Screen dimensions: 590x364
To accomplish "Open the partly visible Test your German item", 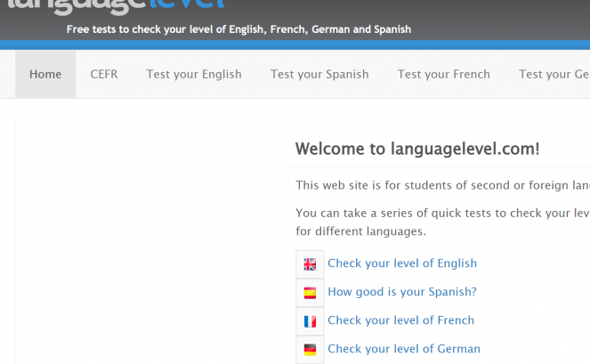I will [x=554, y=74].
